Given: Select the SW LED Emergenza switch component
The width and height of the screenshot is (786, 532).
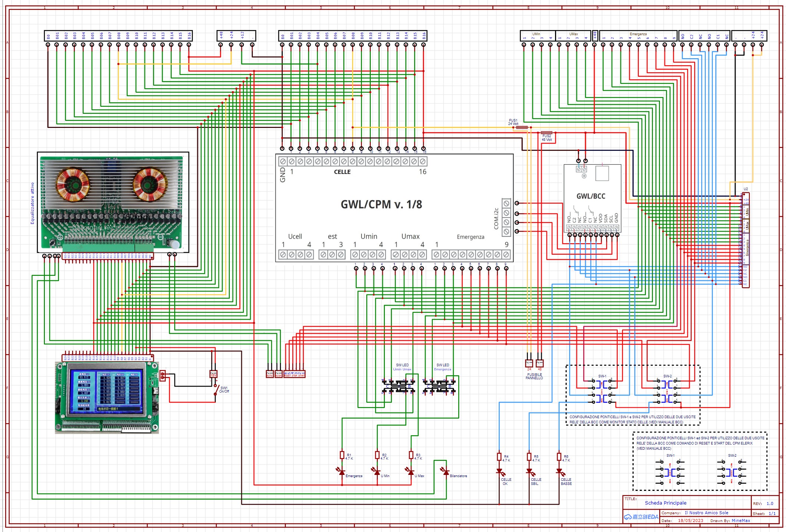Looking at the screenshot, I should click(439, 387).
